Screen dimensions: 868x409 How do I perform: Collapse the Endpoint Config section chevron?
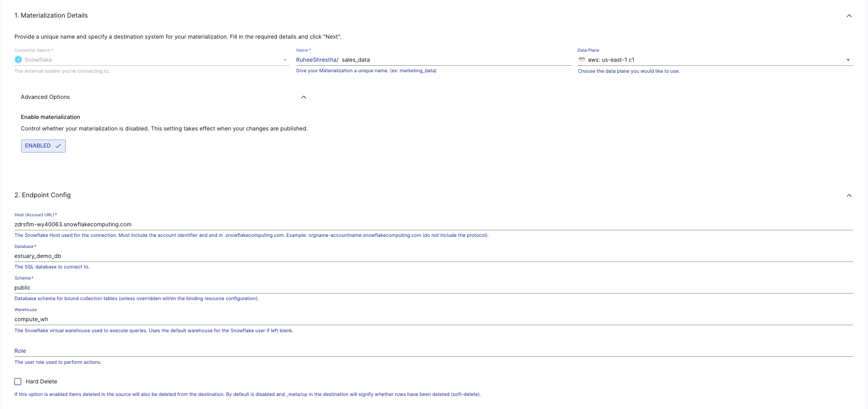point(849,196)
